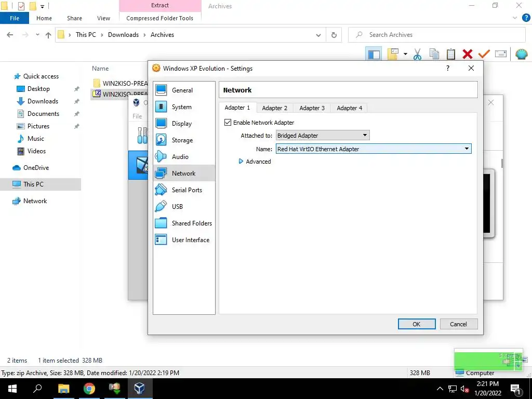Open File Explorer from the taskbar
The height and width of the screenshot is (399, 532).
coord(63,389)
